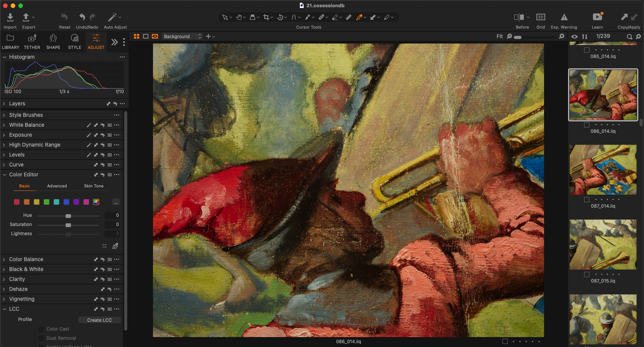The height and width of the screenshot is (347, 644).
Task: Open browser search magnifier
Action: pos(630,37)
